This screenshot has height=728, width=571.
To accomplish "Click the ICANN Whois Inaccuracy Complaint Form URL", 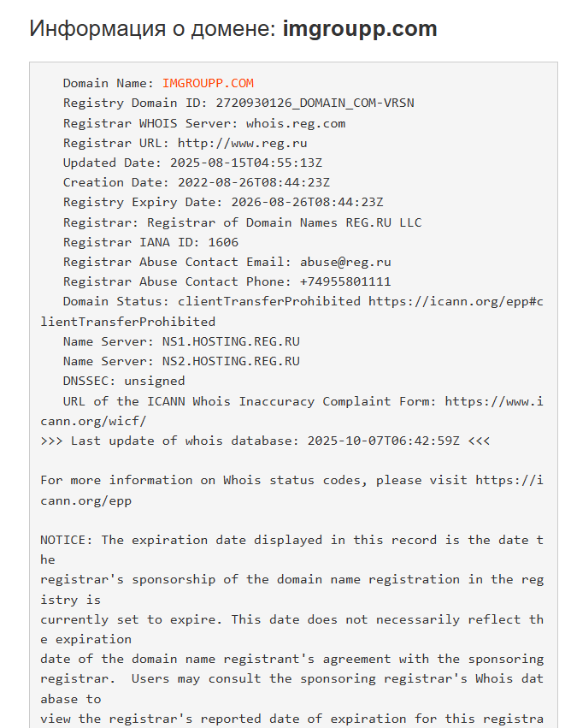I will 494,400.
